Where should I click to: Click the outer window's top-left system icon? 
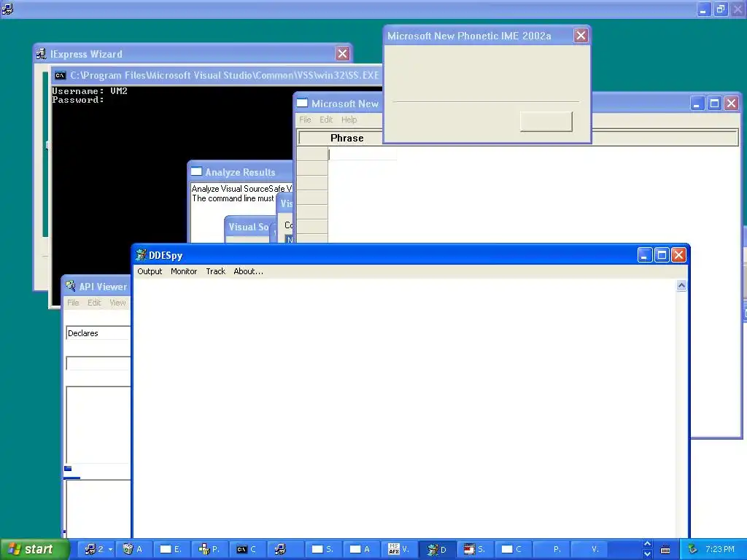tap(7, 9)
